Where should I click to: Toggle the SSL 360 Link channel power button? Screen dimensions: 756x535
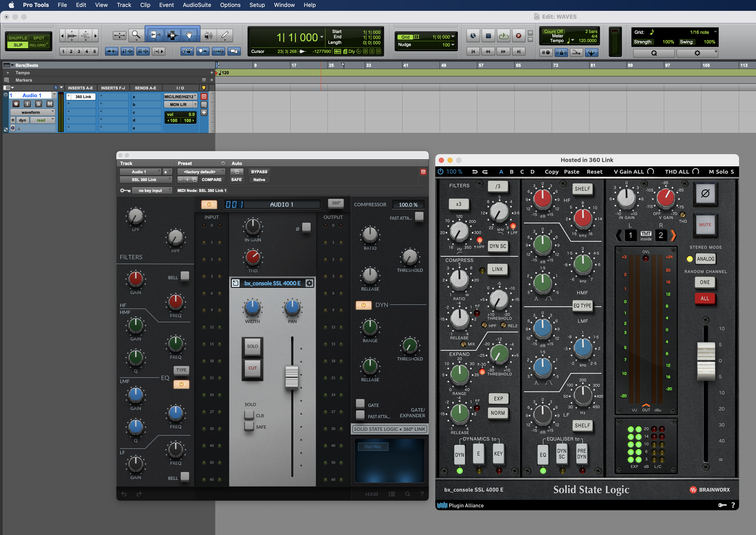(209, 204)
